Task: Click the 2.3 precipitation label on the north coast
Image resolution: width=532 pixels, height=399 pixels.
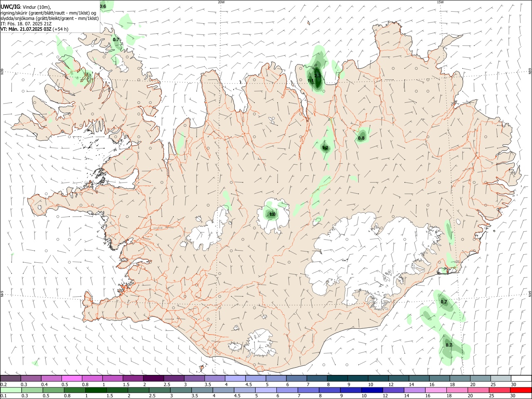Action: tap(318, 76)
